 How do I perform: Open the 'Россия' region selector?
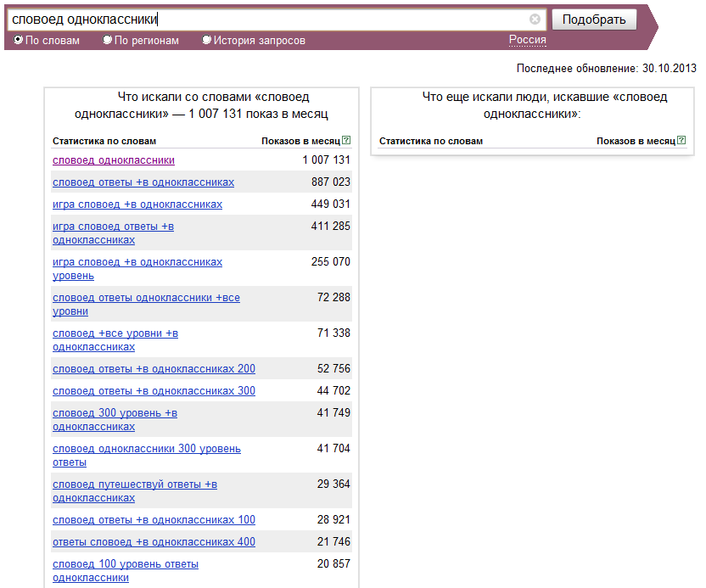coord(527,40)
